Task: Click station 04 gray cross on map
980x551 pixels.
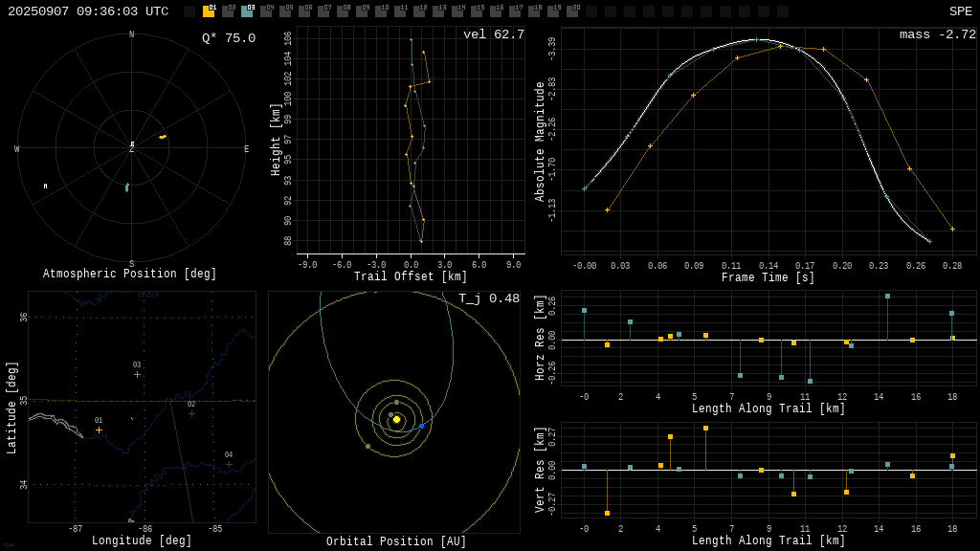Action: click(x=229, y=464)
